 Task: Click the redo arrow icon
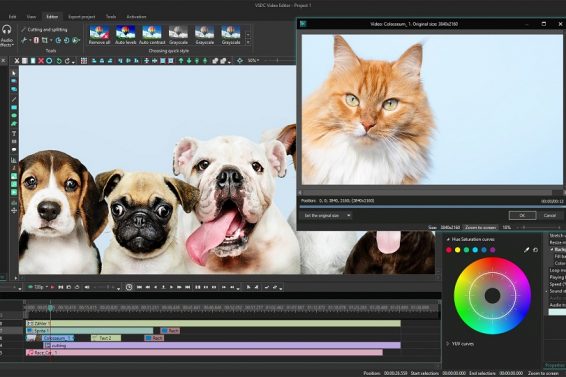click(68, 61)
